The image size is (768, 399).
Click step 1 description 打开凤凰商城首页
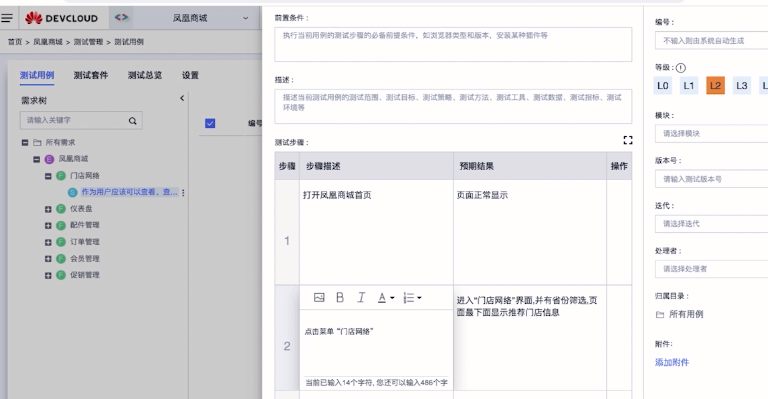[337, 195]
